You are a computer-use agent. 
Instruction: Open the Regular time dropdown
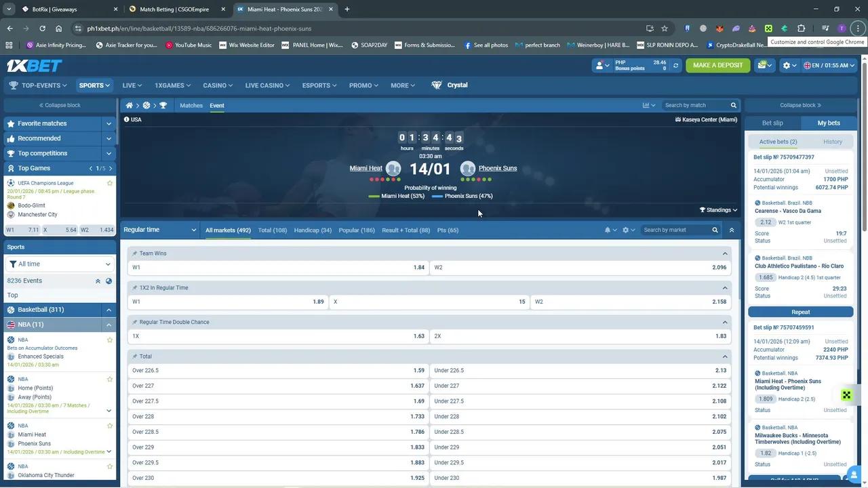coord(160,230)
